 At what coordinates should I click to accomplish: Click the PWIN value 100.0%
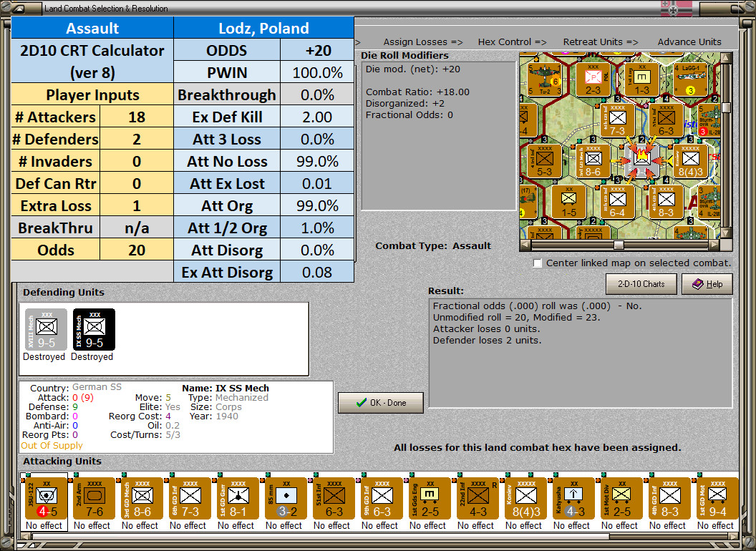[317, 73]
